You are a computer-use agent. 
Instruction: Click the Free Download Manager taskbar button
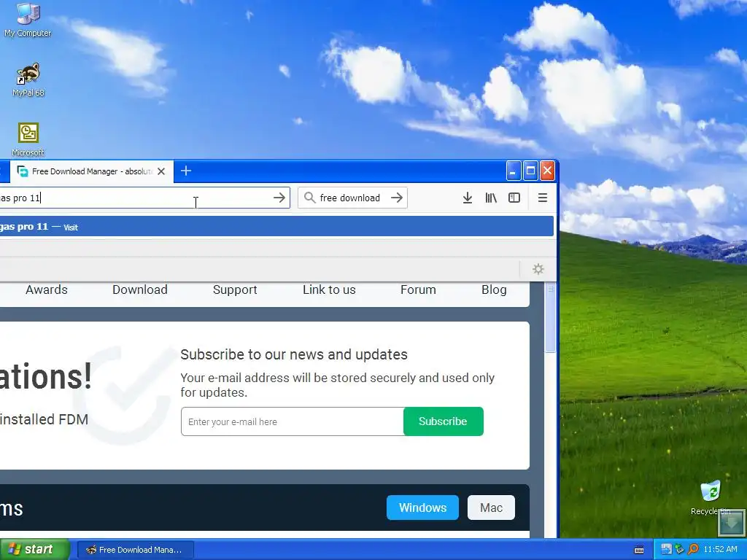[135, 550]
